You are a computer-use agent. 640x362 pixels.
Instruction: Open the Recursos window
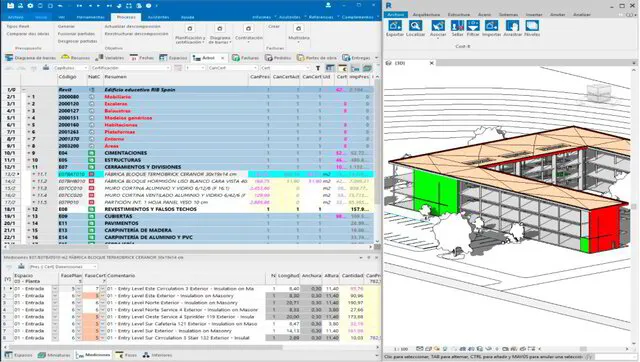76,58
